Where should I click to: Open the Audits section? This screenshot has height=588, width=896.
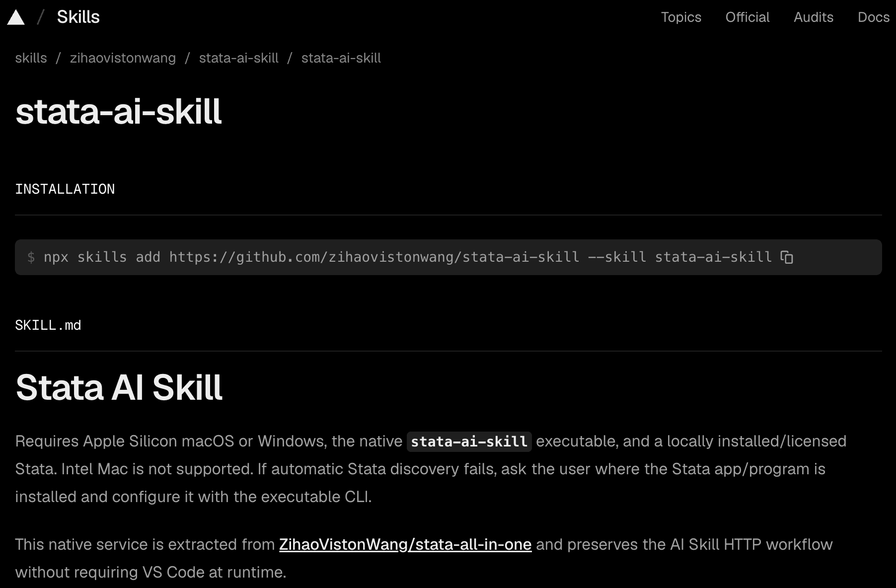tap(814, 17)
